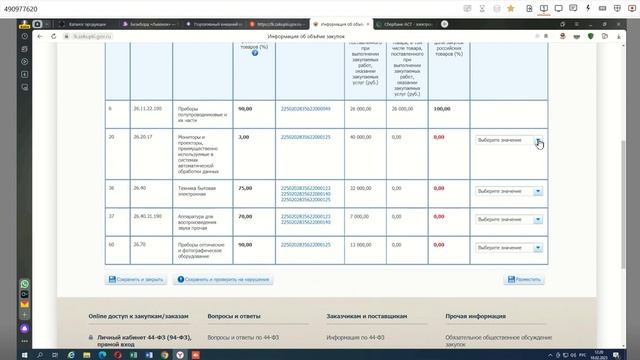The image size is (640, 360).
Task: Open second contract link in Техника бытовая row
Action: (306, 194)
